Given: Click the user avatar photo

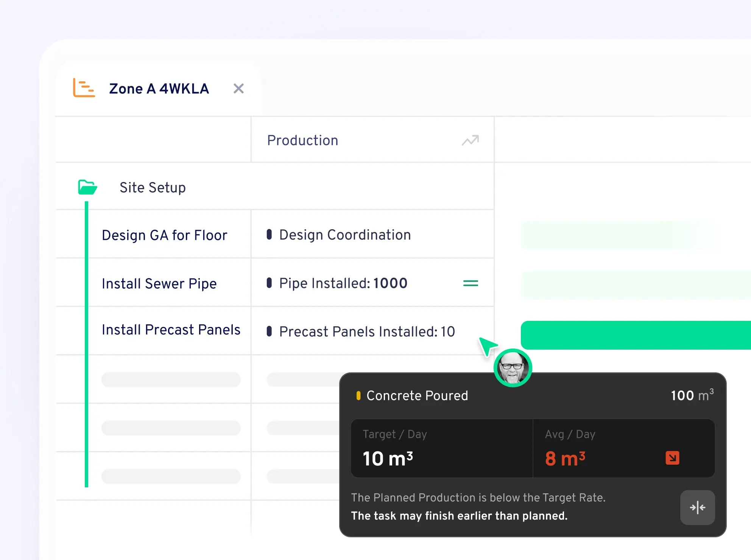Looking at the screenshot, I should click(x=513, y=368).
